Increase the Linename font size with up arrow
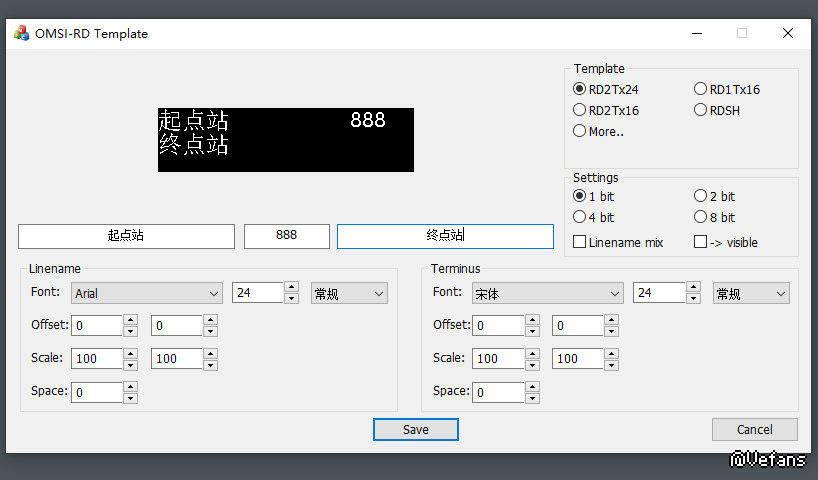 (x=291, y=288)
